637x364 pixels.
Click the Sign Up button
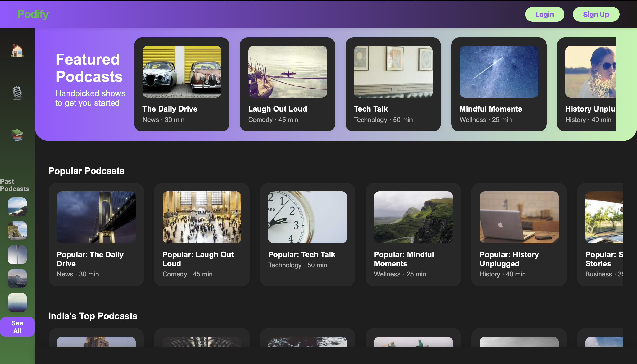pos(596,14)
